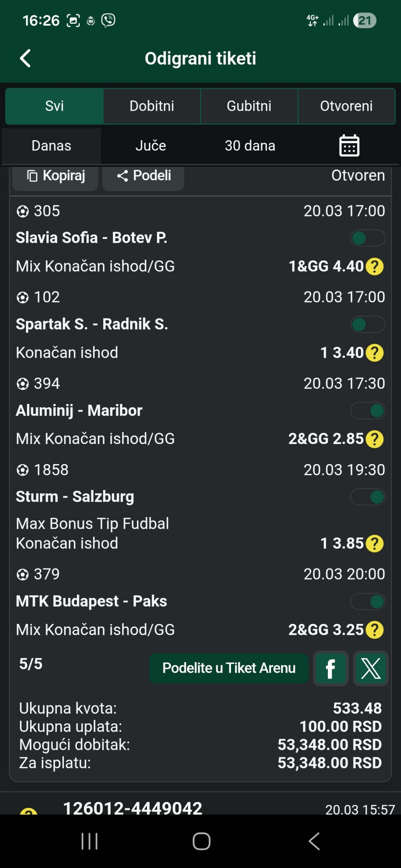Select the 30 dana filter
Viewport: 401px width, 868px height.
[250, 146]
